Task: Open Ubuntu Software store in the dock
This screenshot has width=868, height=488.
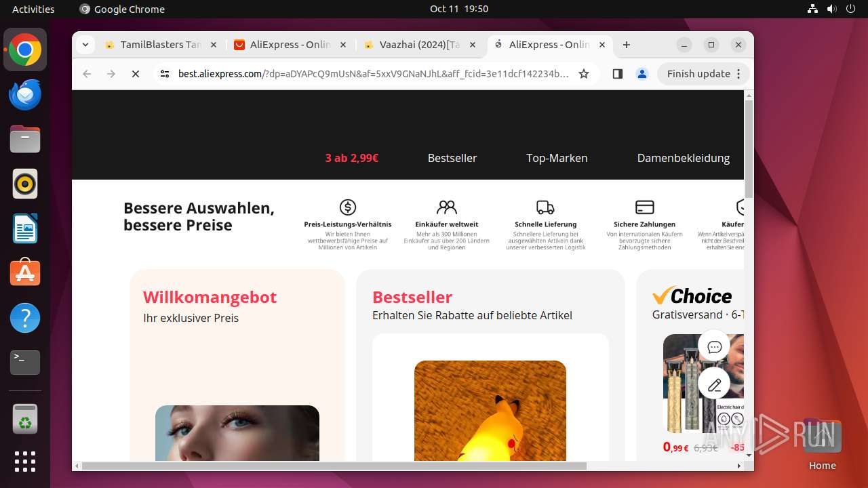Action: click(x=25, y=273)
